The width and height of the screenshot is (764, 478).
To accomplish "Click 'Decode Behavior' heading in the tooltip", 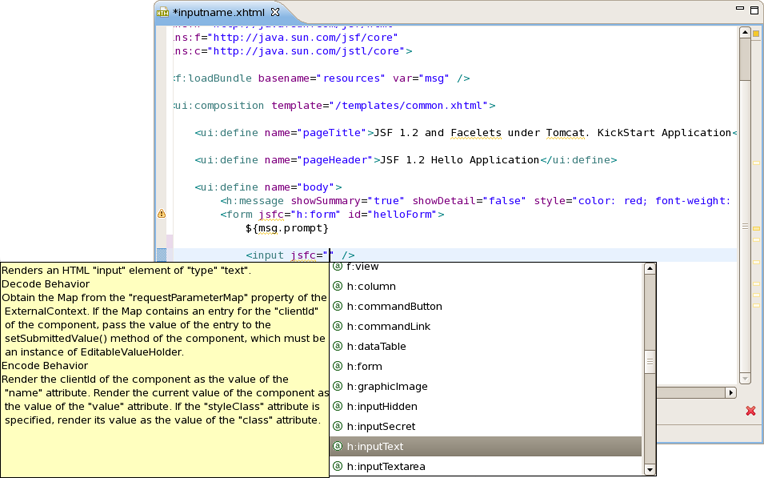I will tap(46, 284).
